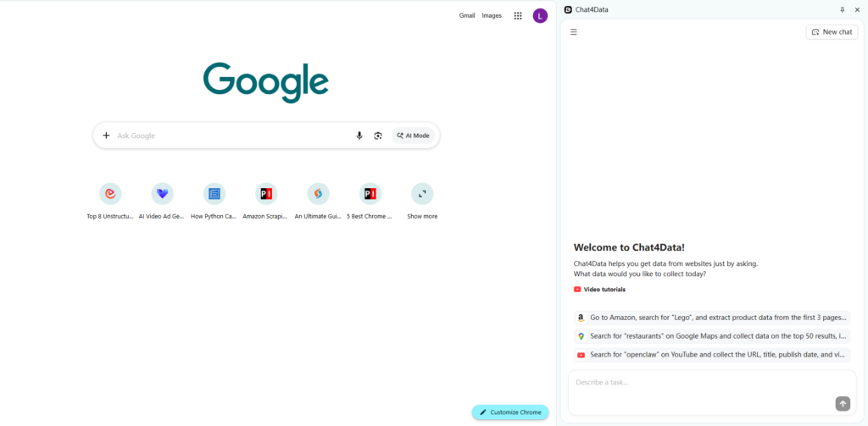Click the Welcome to Chat4Data! heading
This screenshot has width=868, height=426.
630,247
